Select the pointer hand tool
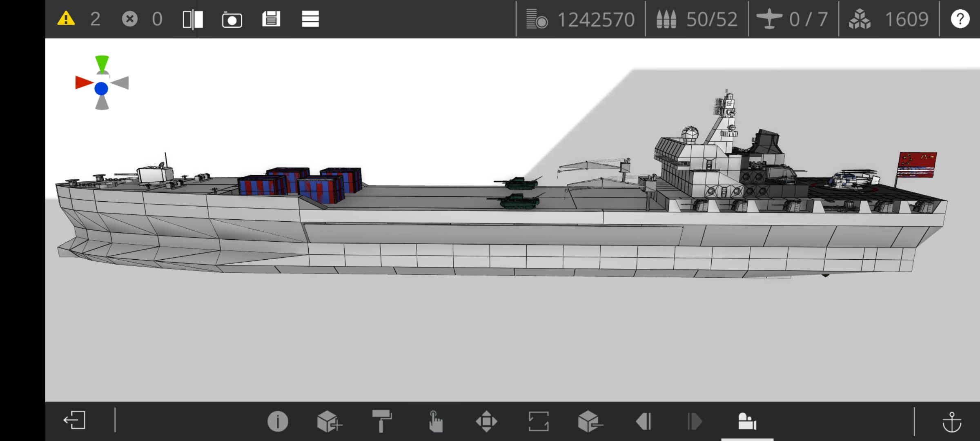 (x=435, y=421)
